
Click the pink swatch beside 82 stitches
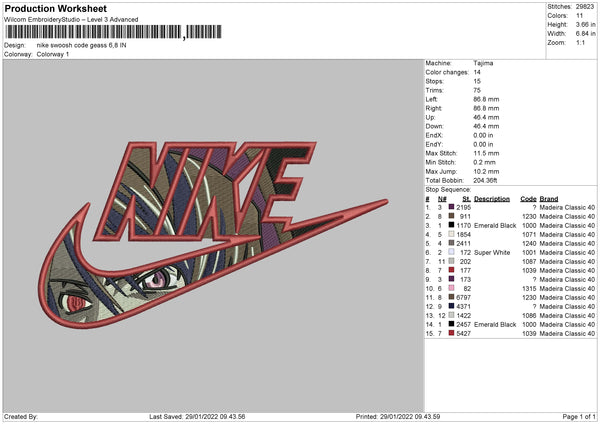452,288
